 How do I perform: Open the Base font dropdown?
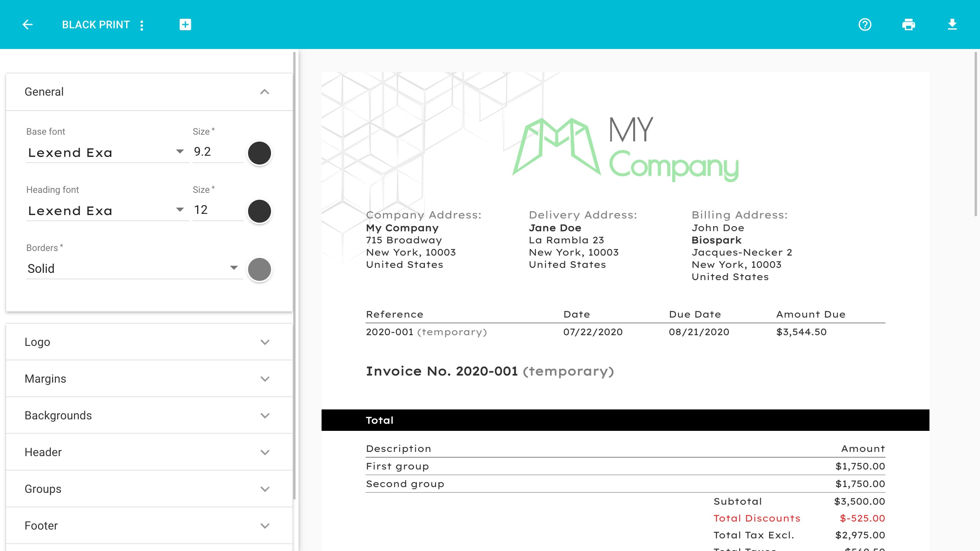pyautogui.click(x=106, y=153)
